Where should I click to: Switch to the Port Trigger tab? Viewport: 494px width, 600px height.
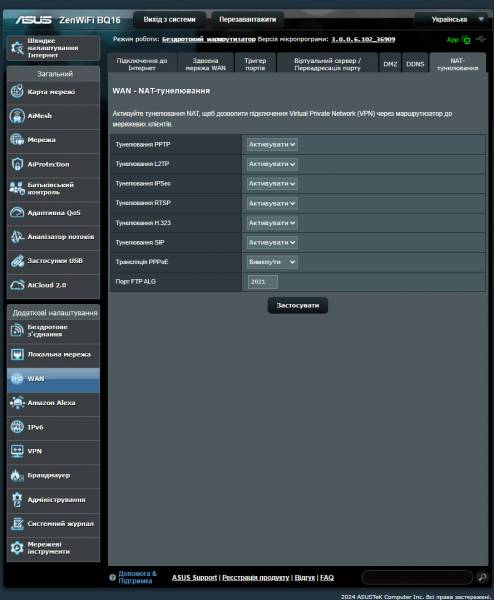pyautogui.click(x=255, y=64)
